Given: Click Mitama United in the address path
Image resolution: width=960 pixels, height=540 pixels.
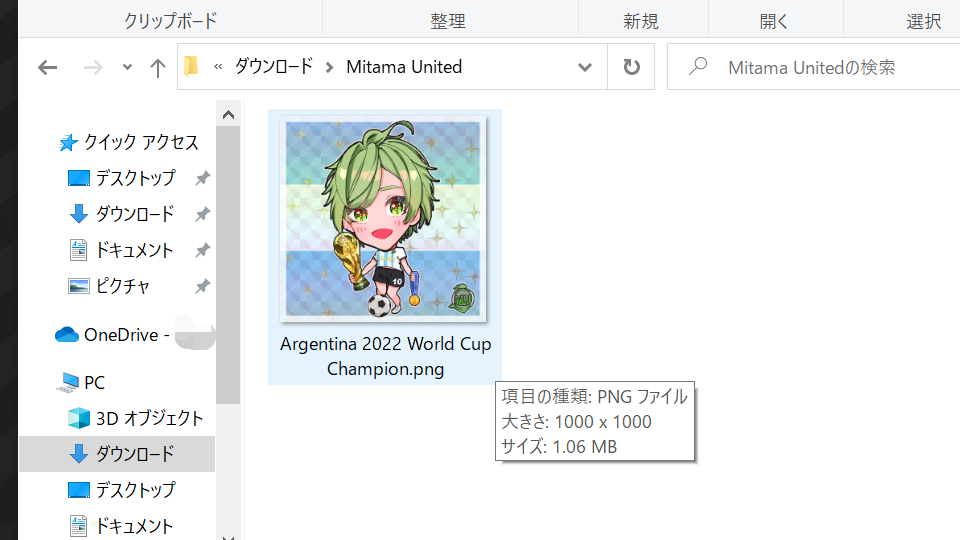Looking at the screenshot, I should [404, 67].
